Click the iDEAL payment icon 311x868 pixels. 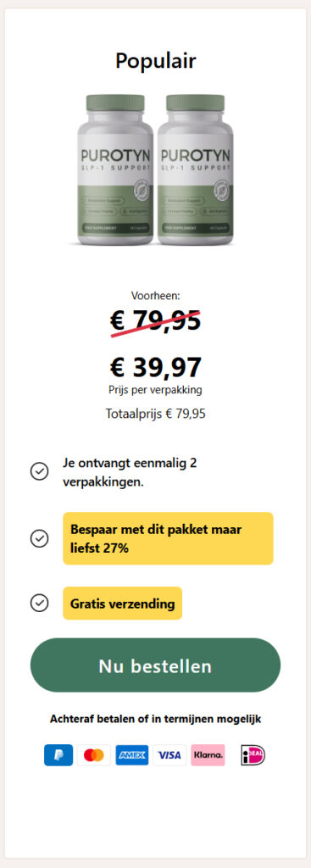click(x=253, y=755)
